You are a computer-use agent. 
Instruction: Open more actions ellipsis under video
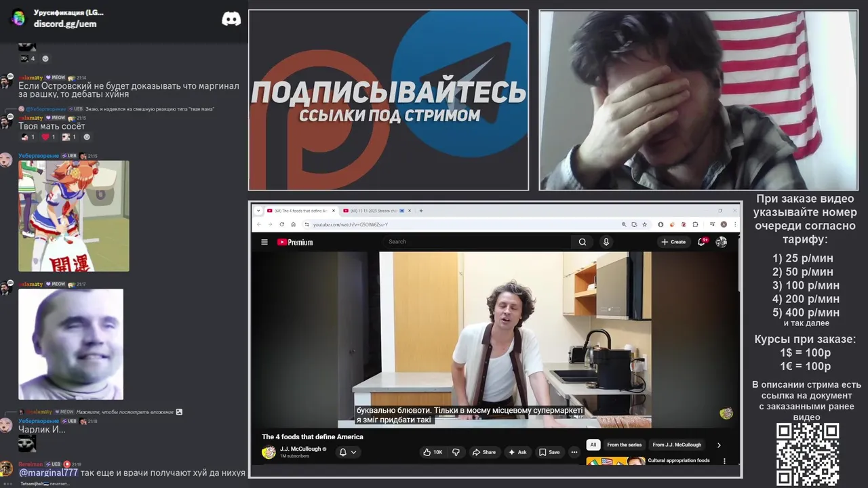(574, 452)
